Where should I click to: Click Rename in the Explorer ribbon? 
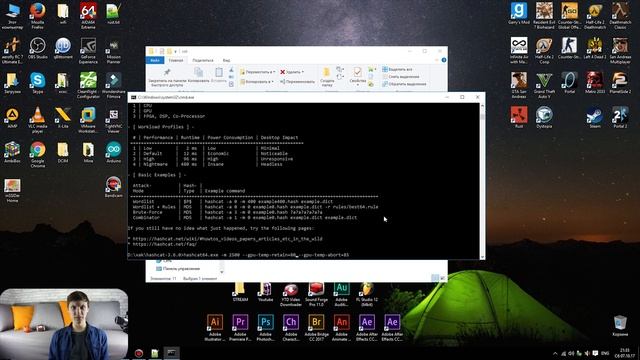tap(297, 82)
